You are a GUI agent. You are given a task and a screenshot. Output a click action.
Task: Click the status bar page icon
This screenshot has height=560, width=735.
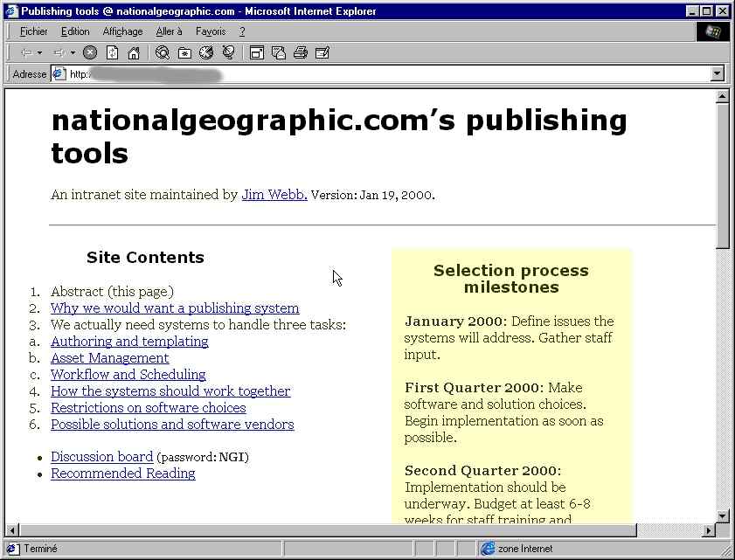tap(12, 549)
